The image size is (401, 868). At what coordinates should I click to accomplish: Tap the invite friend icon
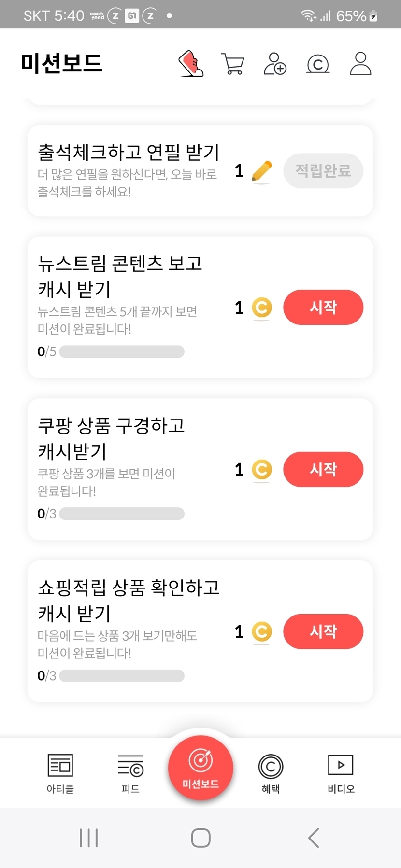(x=275, y=64)
